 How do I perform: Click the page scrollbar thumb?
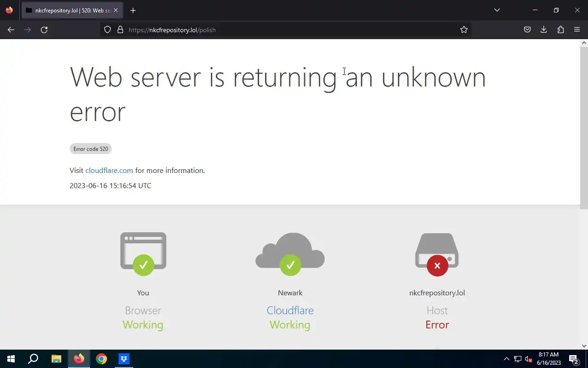tap(584, 127)
